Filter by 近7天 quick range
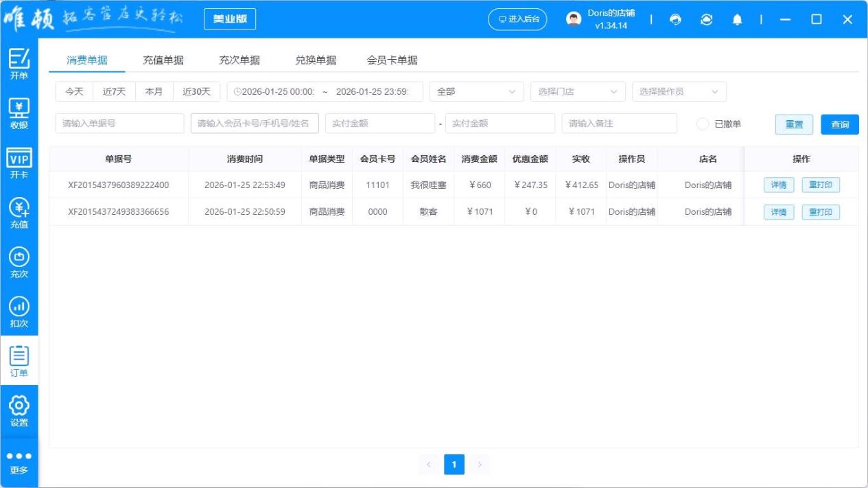This screenshot has height=488, width=868. coord(115,91)
